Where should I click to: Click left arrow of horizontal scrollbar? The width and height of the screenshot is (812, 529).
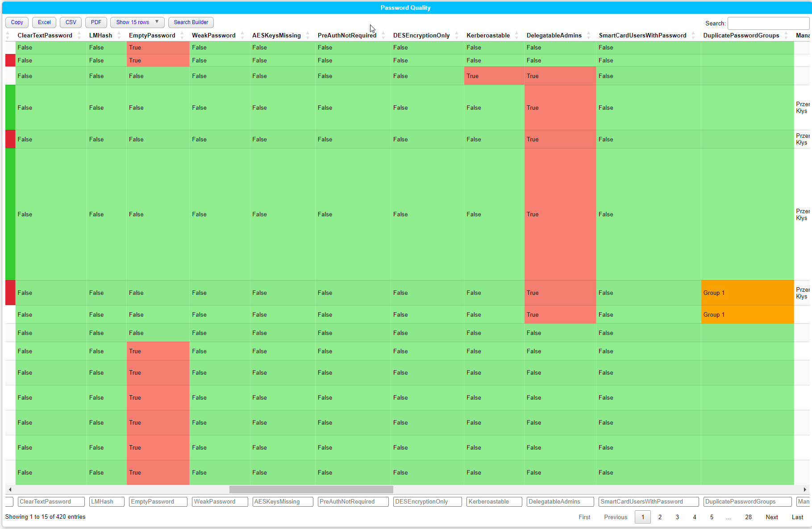coord(10,489)
